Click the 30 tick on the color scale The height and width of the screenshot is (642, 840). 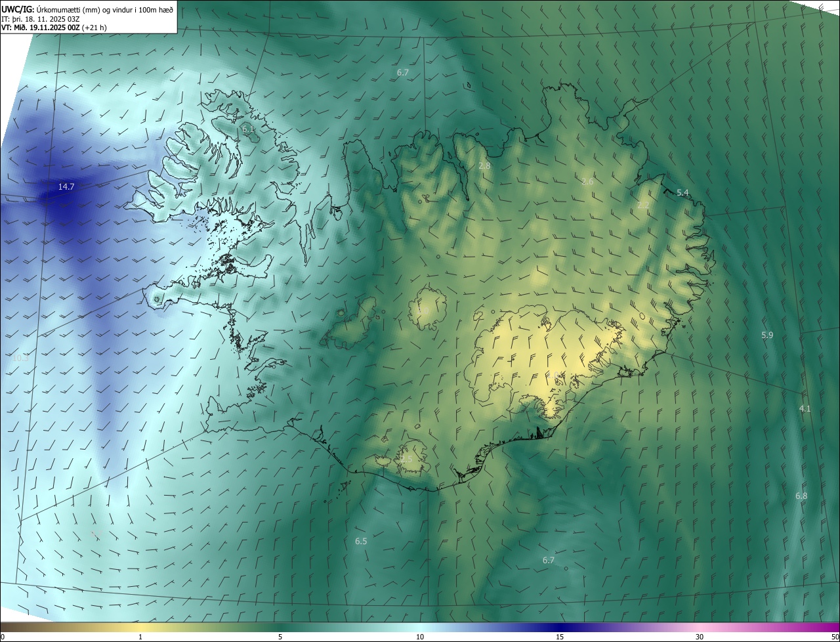click(700, 637)
